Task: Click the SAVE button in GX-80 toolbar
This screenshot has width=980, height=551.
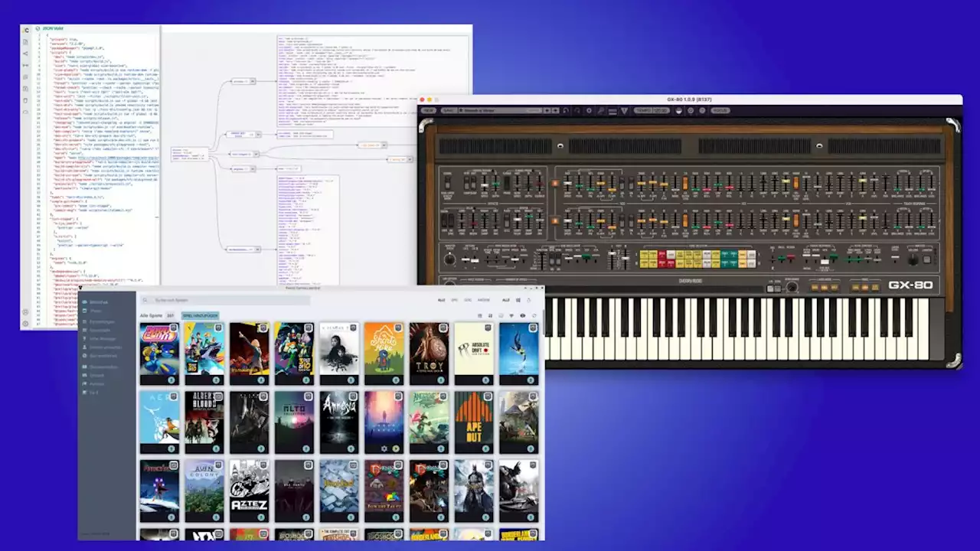Action: point(448,111)
